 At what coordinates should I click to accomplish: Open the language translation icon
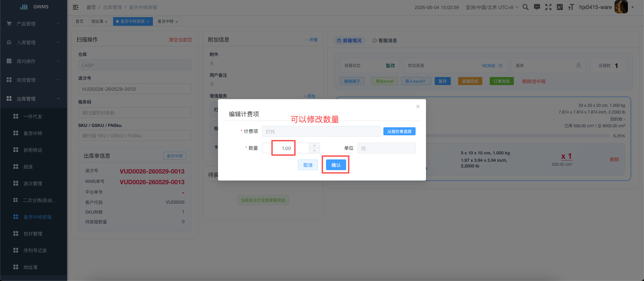[560, 7]
